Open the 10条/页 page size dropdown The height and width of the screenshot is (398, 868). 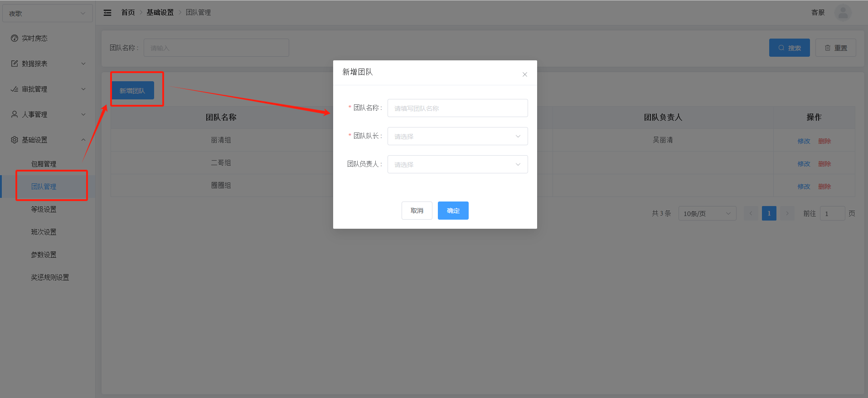tap(707, 213)
